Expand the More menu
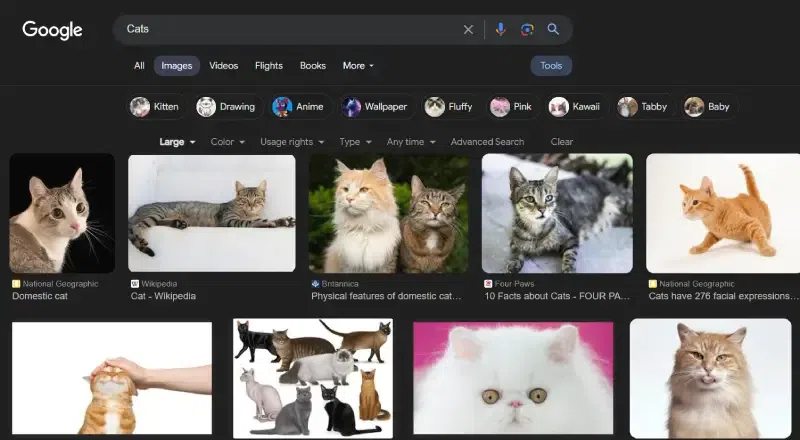Screen dimensions: 800x440 (358, 65)
